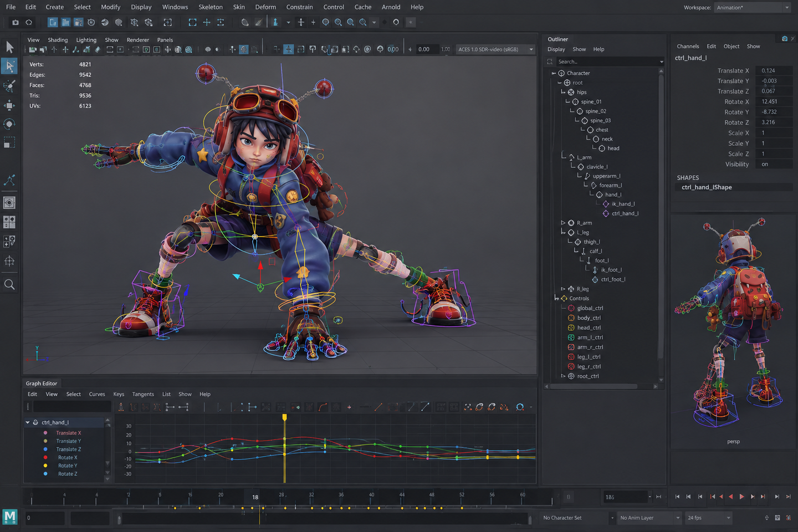This screenshot has height=532, width=798.
Task: Collapse ctrl_hand_l in Graph Editor outliner
Action: point(27,422)
